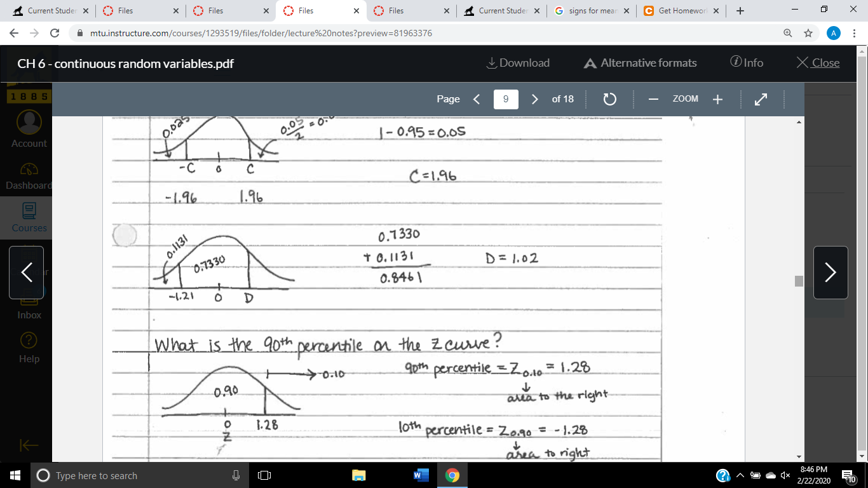This screenshot has width=868, height=488.
Task: Expand preview to full screen
Action: click(761, 99)
